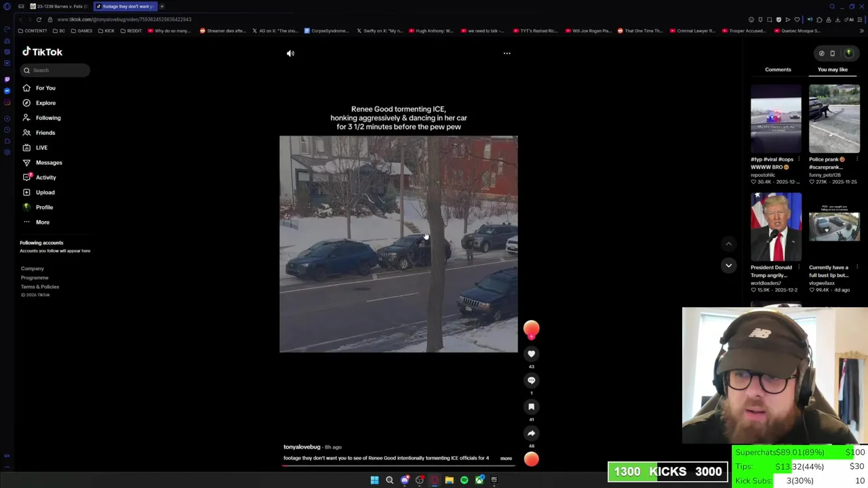Open the spinning sound disc icon

click(x=531, y=460)
